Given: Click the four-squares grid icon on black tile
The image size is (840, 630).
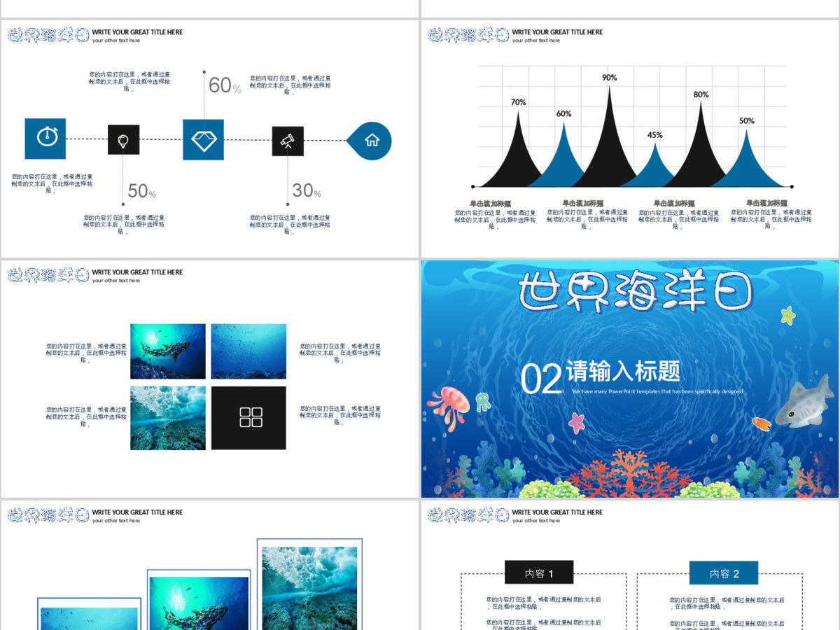Looking at the screenshot, I should (251, 417).
